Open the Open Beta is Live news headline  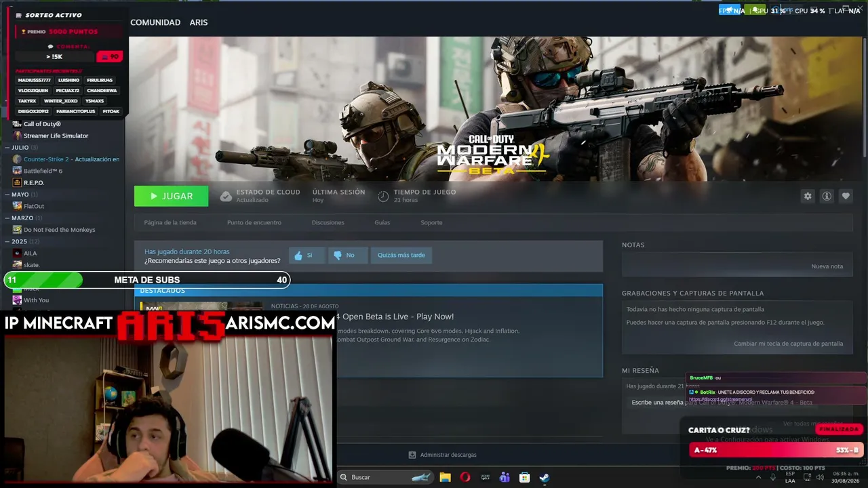396,317
